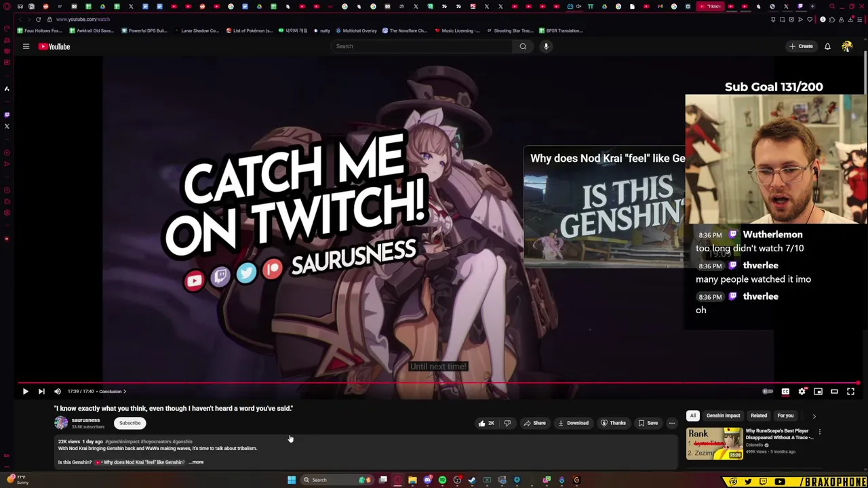The height and width of the screenshot is (488, 868).
Task: Save the video to a playlist
Action: click(648, 423)
